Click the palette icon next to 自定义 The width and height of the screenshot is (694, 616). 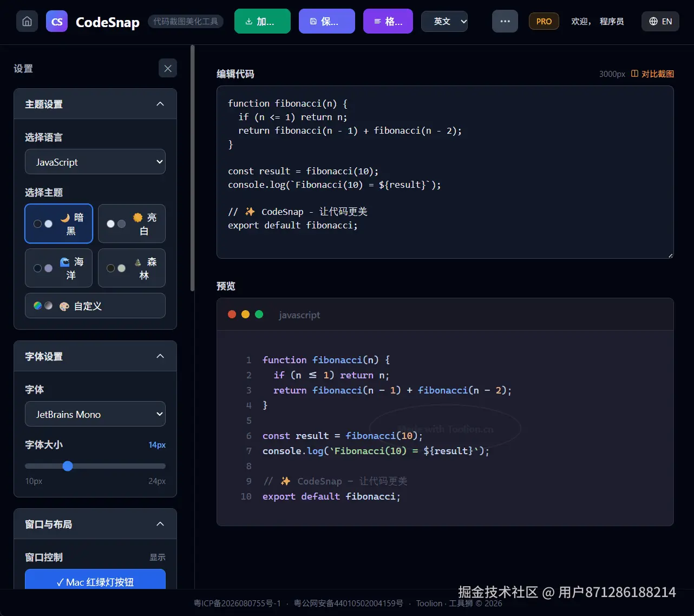[64, 306]
